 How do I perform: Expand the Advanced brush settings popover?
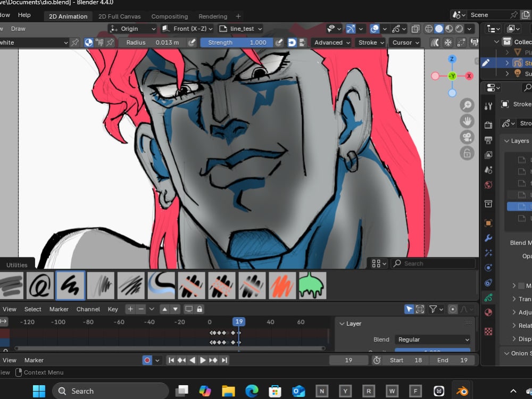[332, 43]
